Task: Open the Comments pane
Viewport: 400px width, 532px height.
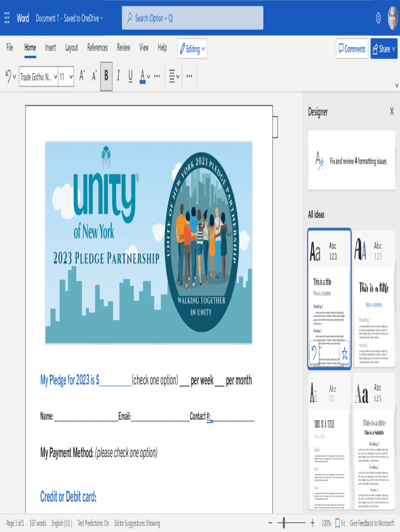Action: [351, 49]
